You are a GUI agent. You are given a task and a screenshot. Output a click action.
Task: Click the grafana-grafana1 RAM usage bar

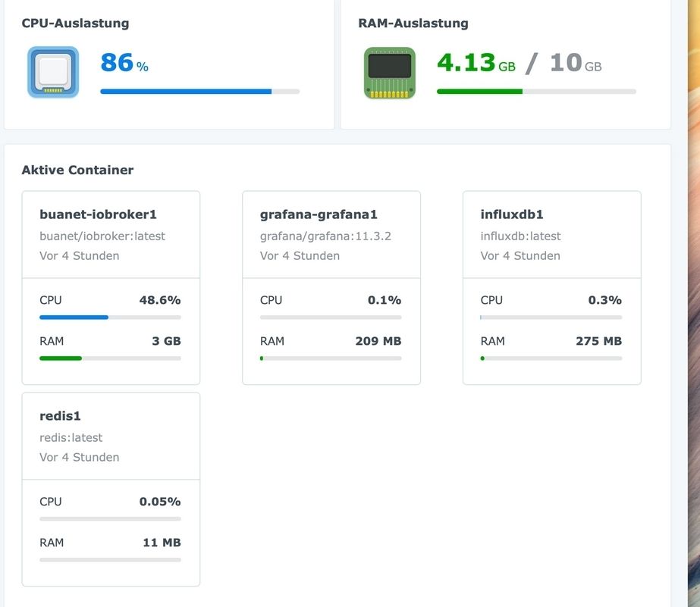(x=331, y=358)
